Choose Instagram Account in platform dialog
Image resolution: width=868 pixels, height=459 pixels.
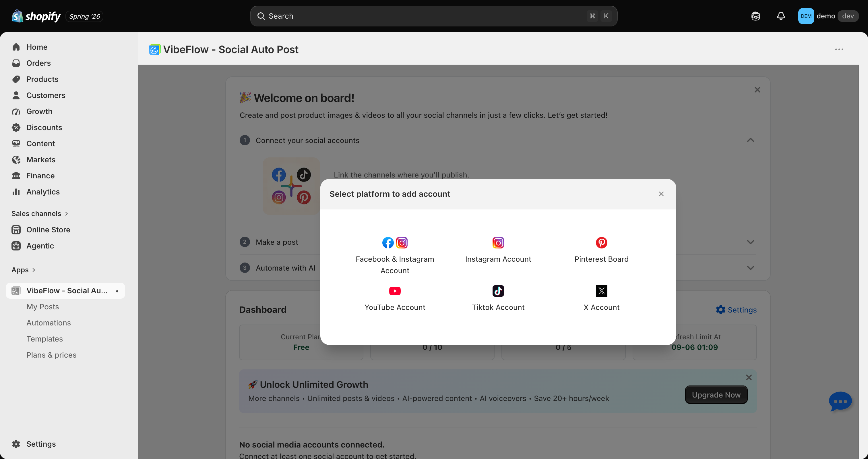point(498,250)
